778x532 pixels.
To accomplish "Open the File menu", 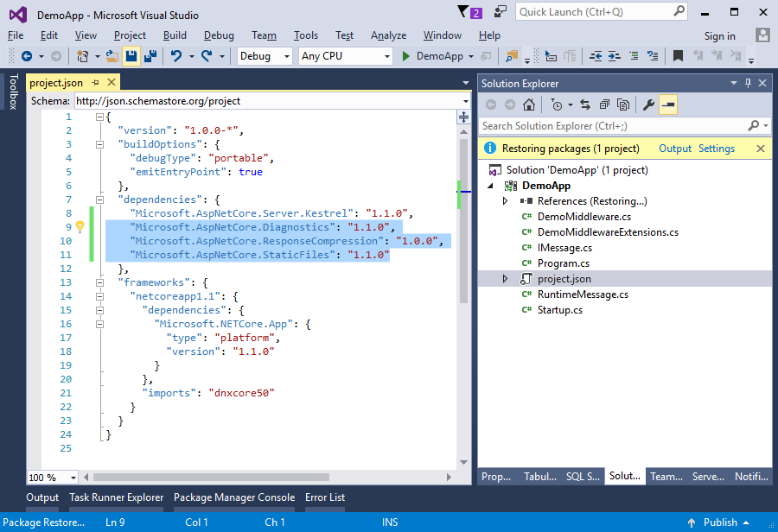I will point(16,35).
